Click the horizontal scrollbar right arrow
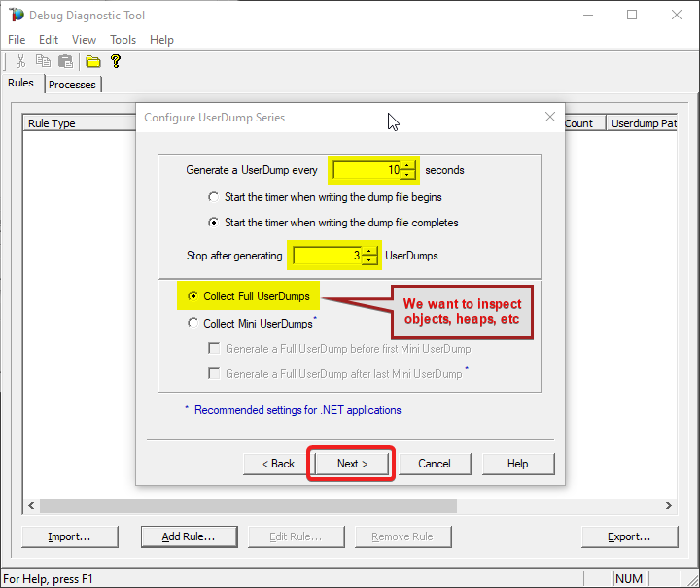The height and width of the screenshot is (588, 700). (x=669, y=506)
